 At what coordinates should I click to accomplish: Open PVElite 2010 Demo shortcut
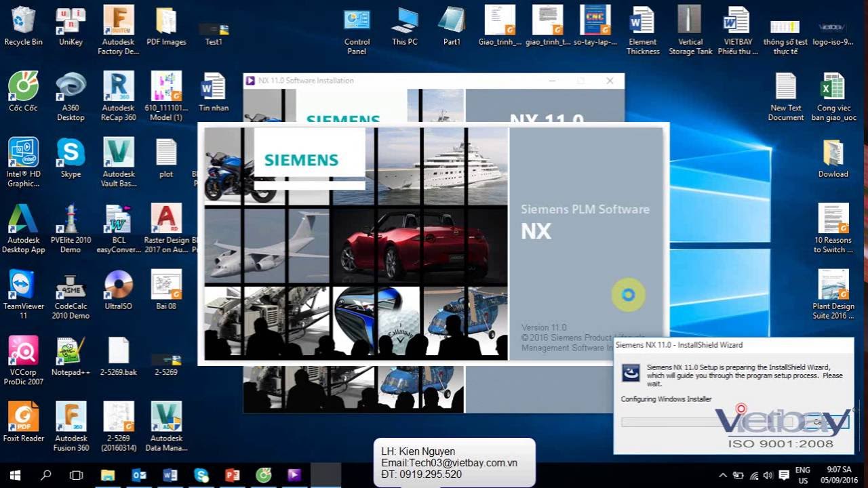tap(71, 229)
